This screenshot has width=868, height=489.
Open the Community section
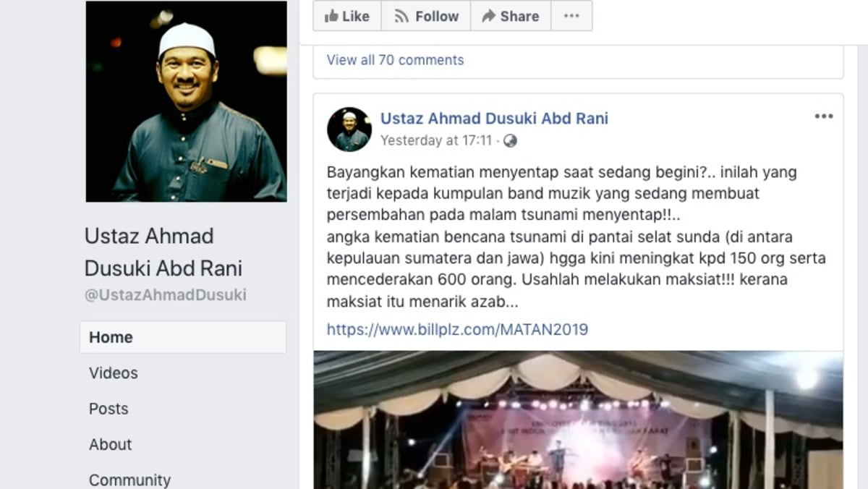(130, 480)
